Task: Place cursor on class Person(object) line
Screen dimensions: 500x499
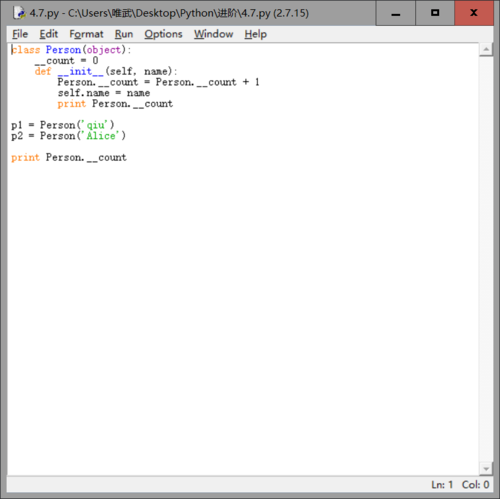Action: [71, 50]
